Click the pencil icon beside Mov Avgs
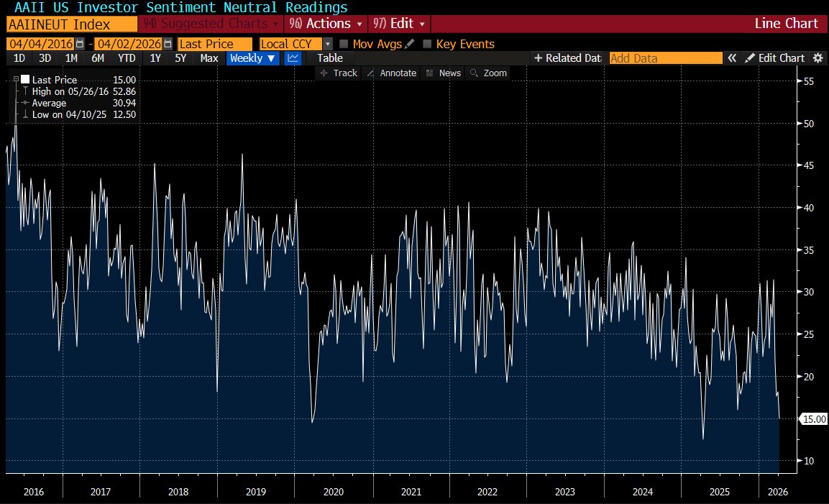 (409, 44)
